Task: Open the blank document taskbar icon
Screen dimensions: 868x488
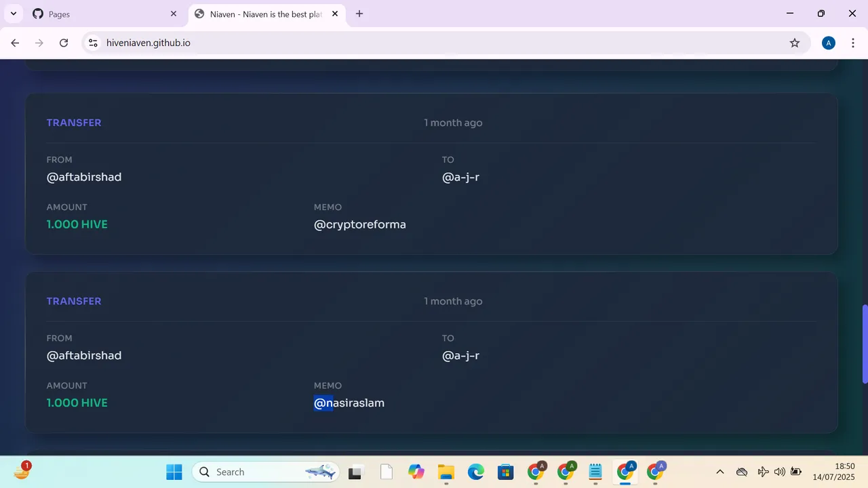Action: [x=387, y=472]
